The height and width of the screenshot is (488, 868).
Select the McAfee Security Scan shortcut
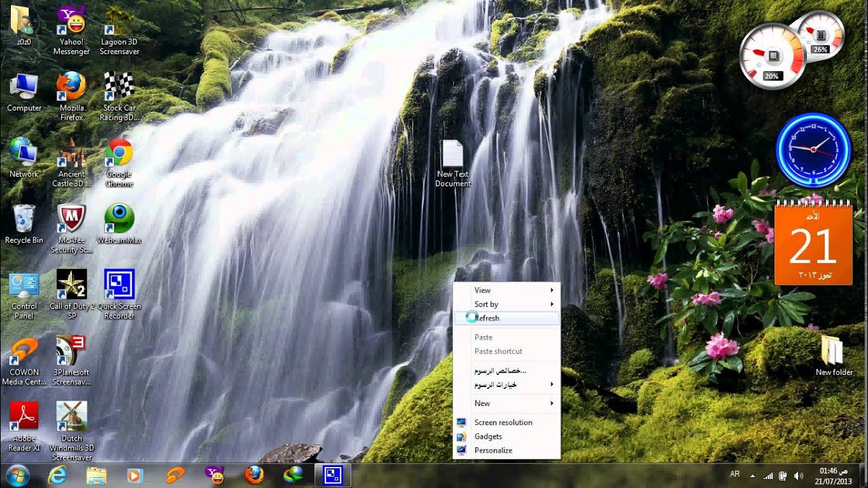[71, 229]
